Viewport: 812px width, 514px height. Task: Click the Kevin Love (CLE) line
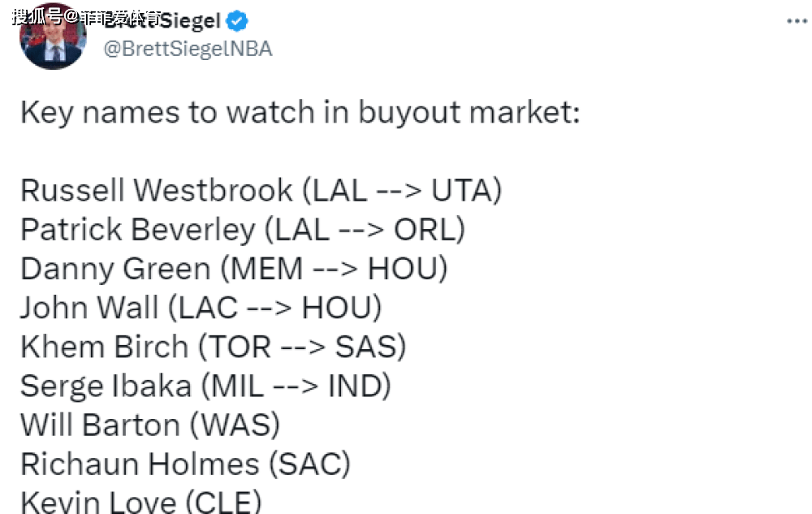pyautogui.click(x=140, y=502)
